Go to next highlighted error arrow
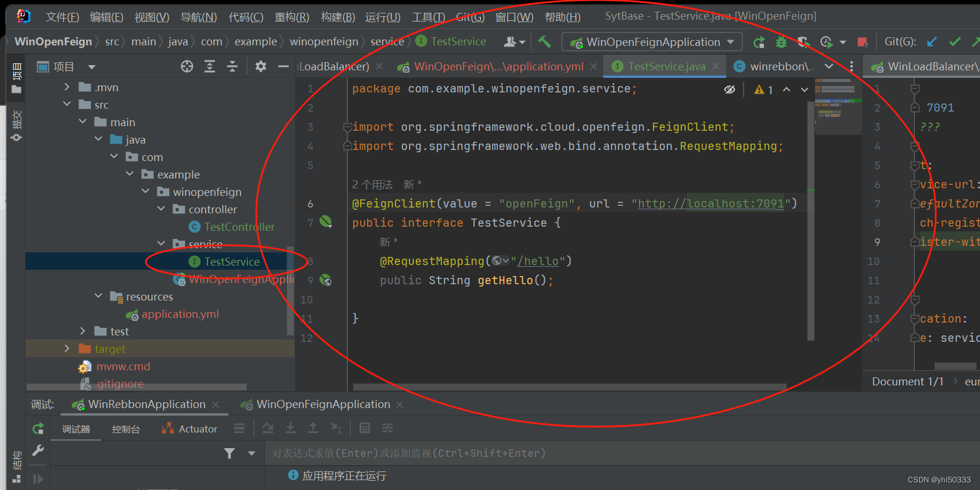The width and height of the screenshot is (980, 490). tap(805, 90)
